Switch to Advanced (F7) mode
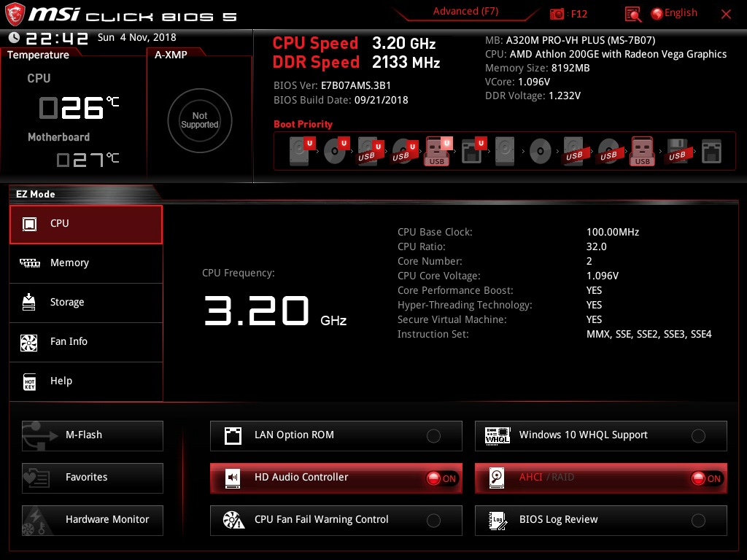The width and height of the screenshot is (747, 560). pyautogui.click(x=465, y=11)
